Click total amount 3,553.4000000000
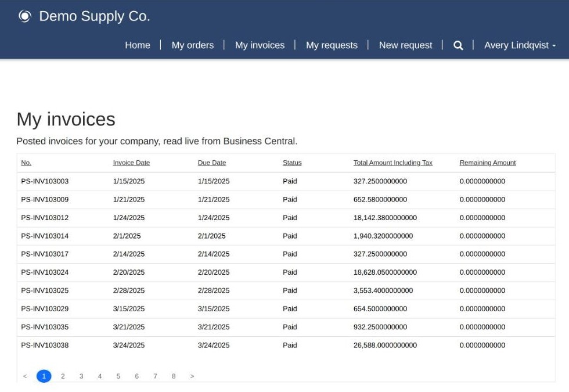 383,290
